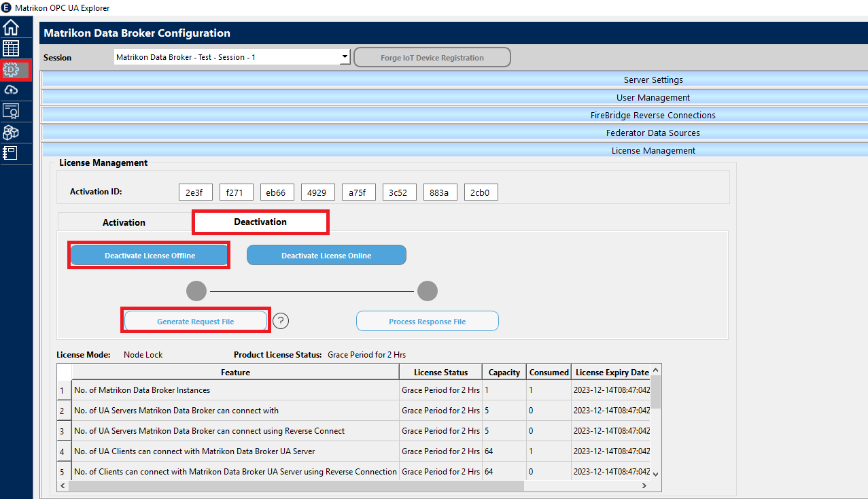Select the cubes icon in the sidebar
Viewport: 868px width, 499px height.
point(10,132)
